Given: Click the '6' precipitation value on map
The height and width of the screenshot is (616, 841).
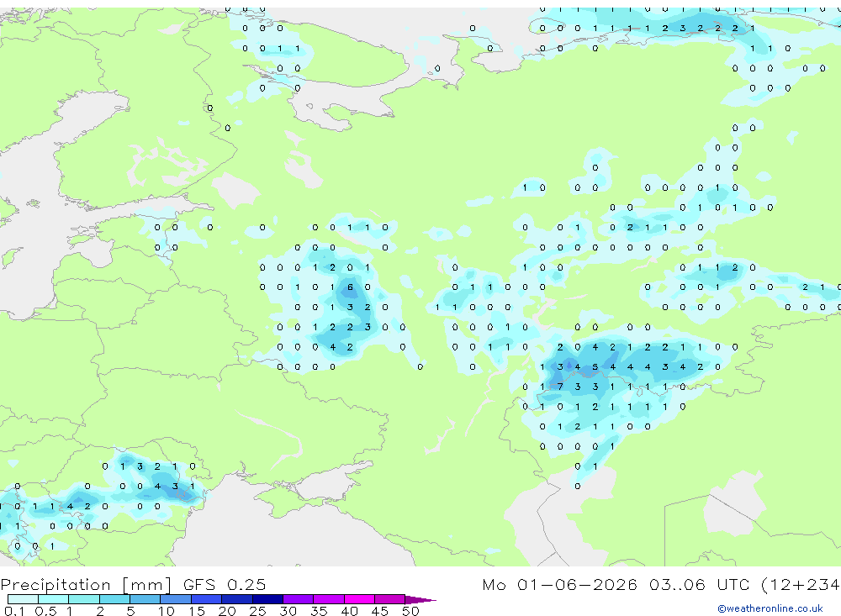Looking at the screenshot, I should (x=350, y=287).
